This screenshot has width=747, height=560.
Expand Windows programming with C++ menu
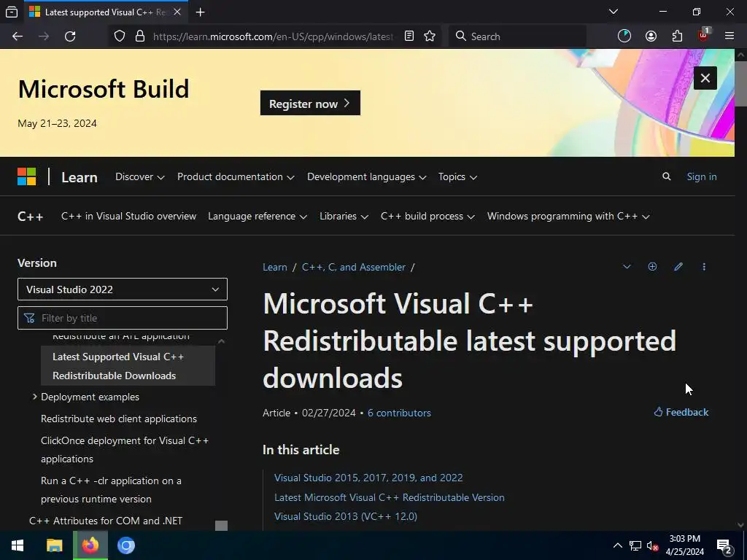click(x=568, y=216)
